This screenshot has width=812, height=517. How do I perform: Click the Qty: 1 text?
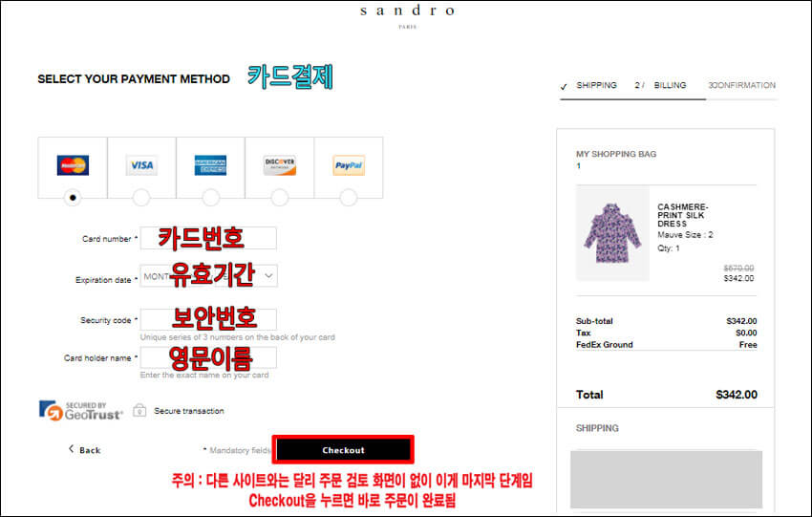668,248
